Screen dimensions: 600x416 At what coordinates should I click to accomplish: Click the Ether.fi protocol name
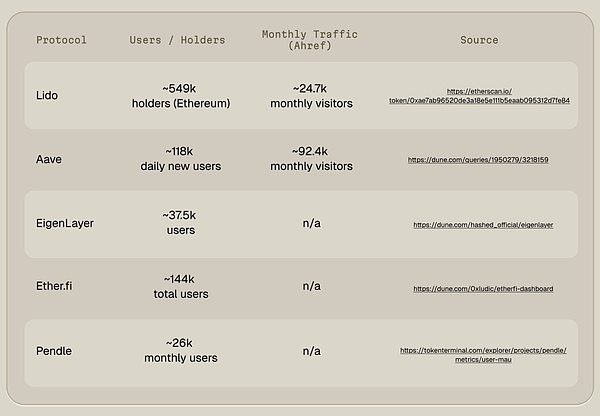click(56, 287)
